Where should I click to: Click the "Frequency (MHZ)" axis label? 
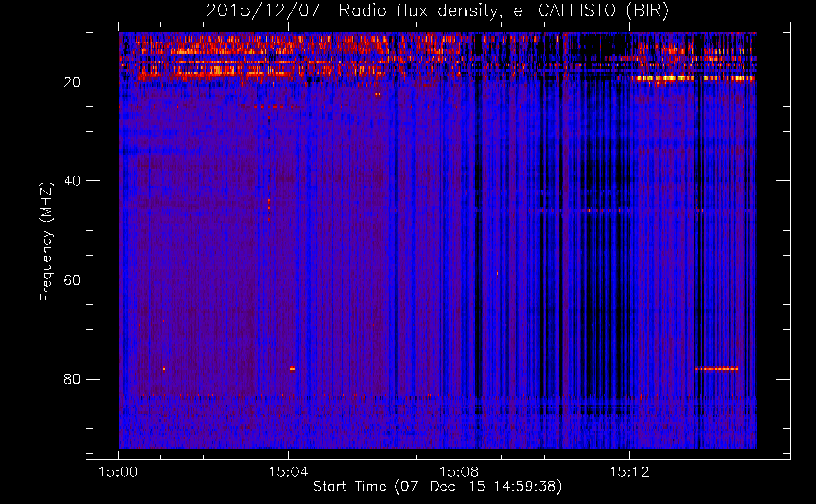46,242
